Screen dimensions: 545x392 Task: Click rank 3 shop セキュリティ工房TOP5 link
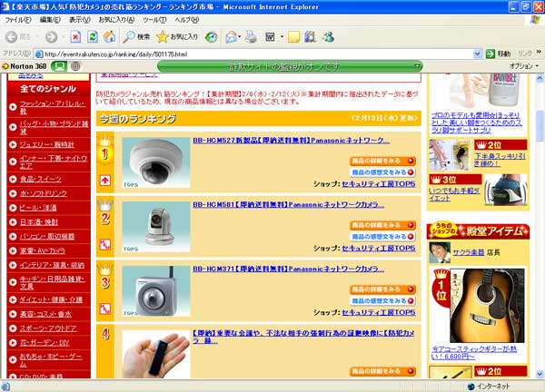coord(379,312)
